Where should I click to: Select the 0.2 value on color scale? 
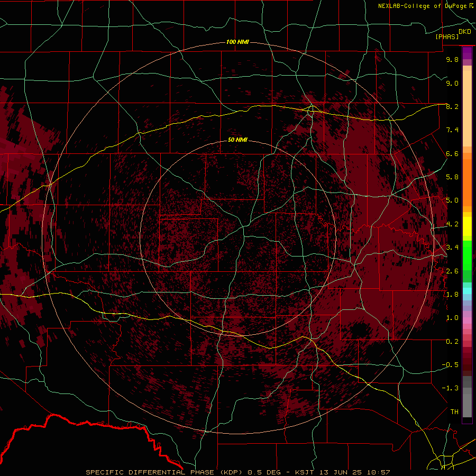point(452,342)
